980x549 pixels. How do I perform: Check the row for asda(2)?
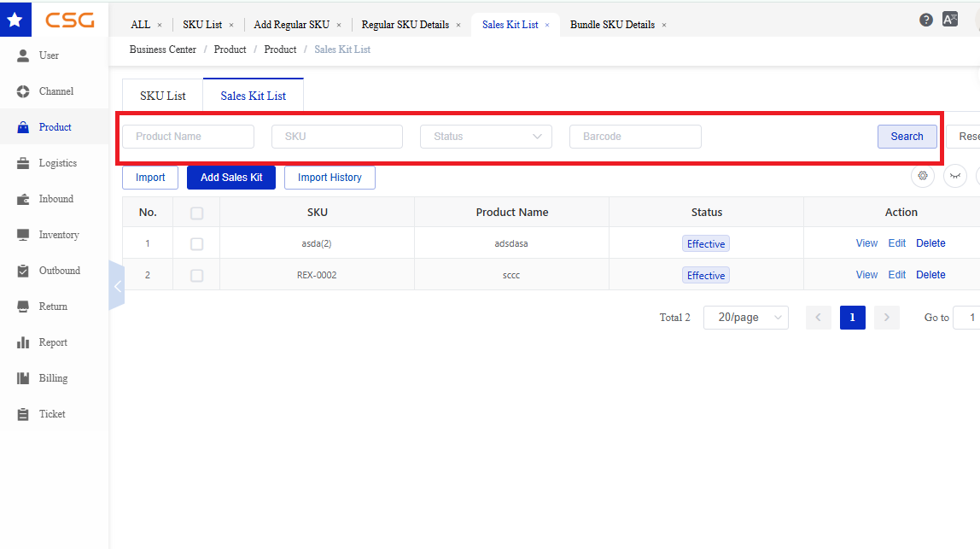[197, 244]
